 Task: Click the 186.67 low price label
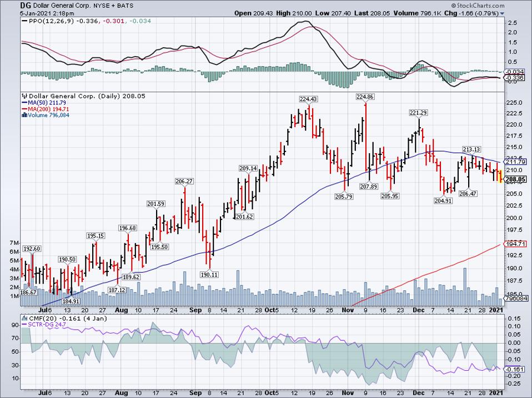28,292
